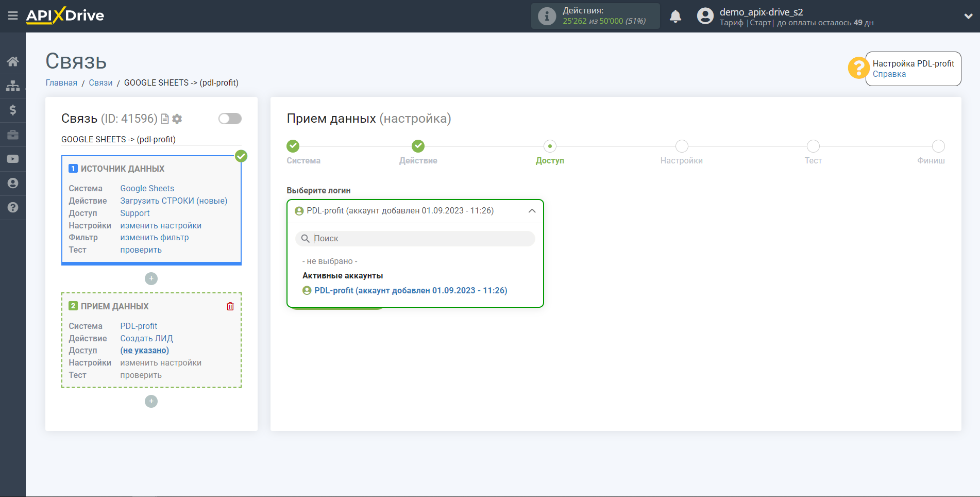Go to Главная breadcrumb

click(x=61, y=83)
